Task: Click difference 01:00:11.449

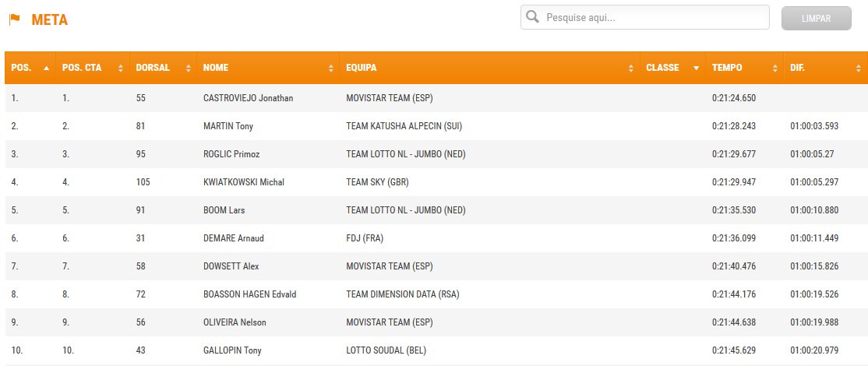Action: [x=814, y=238]
